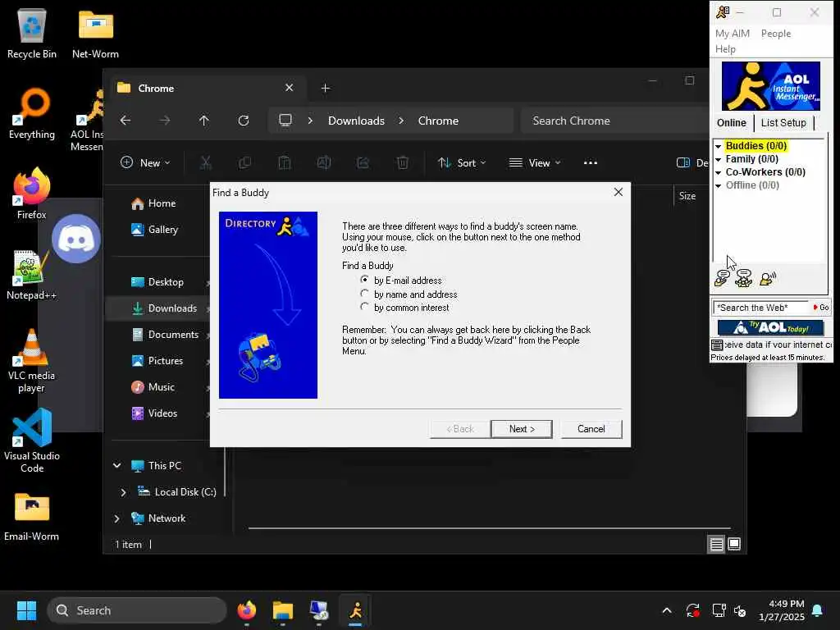
Task: Collapse the Buddies group
Action: click(719, 146)
